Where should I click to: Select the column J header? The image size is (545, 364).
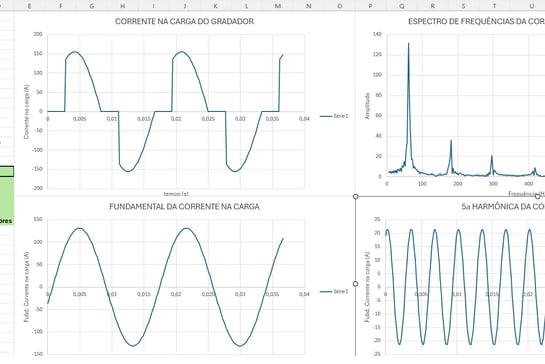[x=185, y=6]
